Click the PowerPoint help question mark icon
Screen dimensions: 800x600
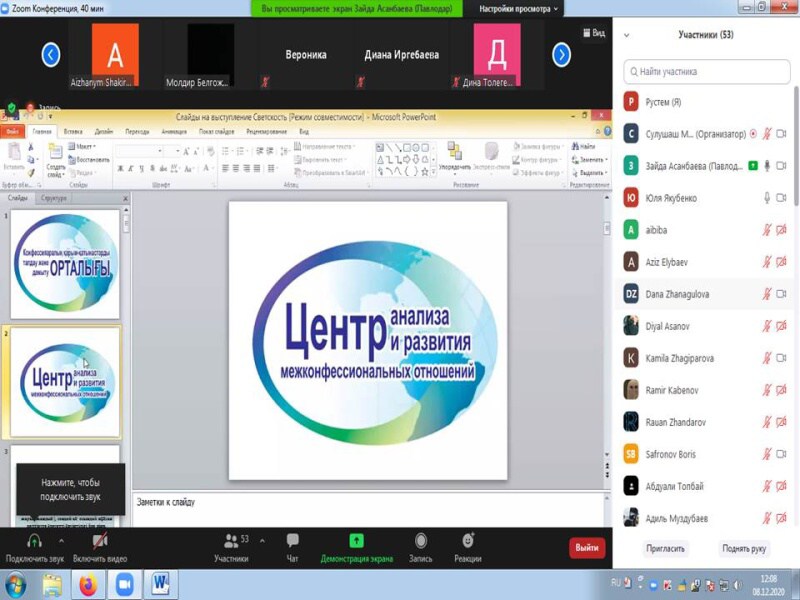click(x=608, y=131)
